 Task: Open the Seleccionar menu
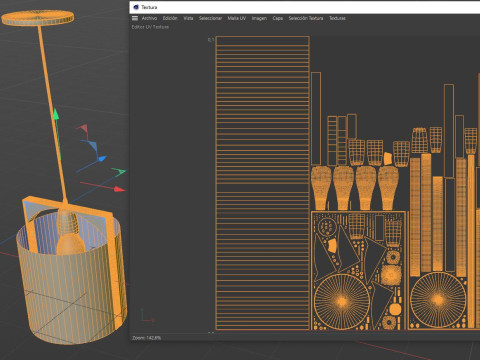click(210, 18)
